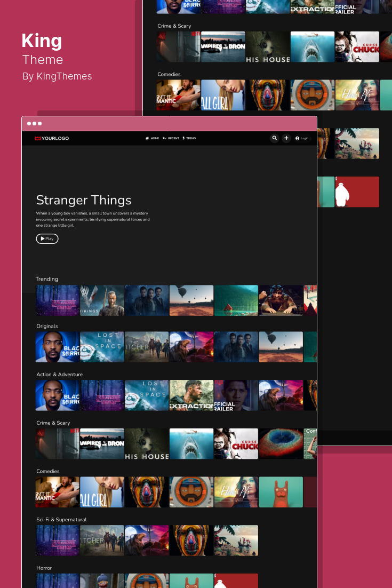
Task: Click the By KingThemes author text
Action: click(58, 76)
